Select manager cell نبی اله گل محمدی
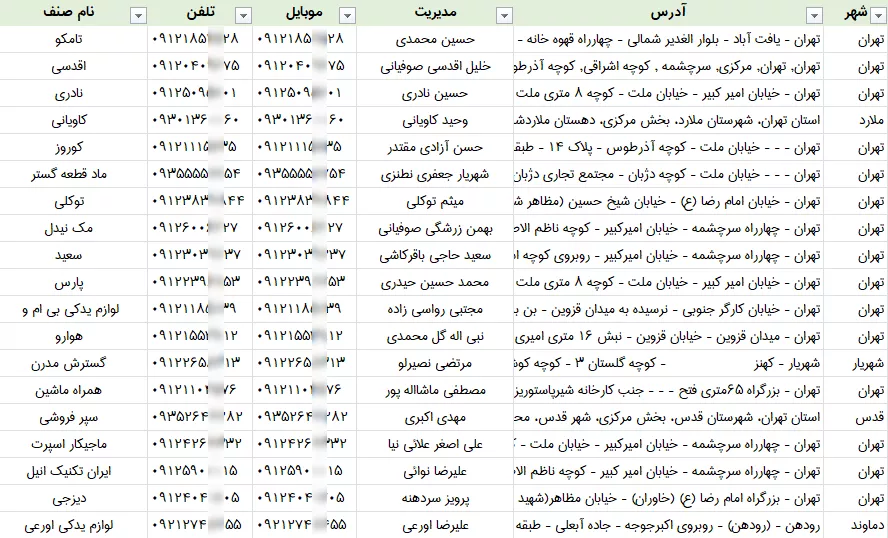888x538 pixels. [435, 336]
